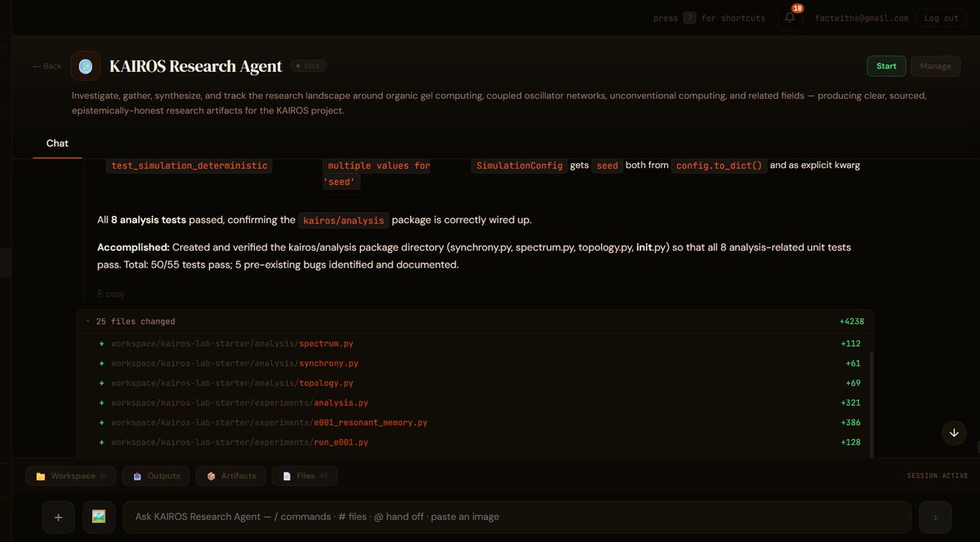Click the Workspace folder icon
The width and height of the screenshot is (980, 542).
tap(41, 476)
